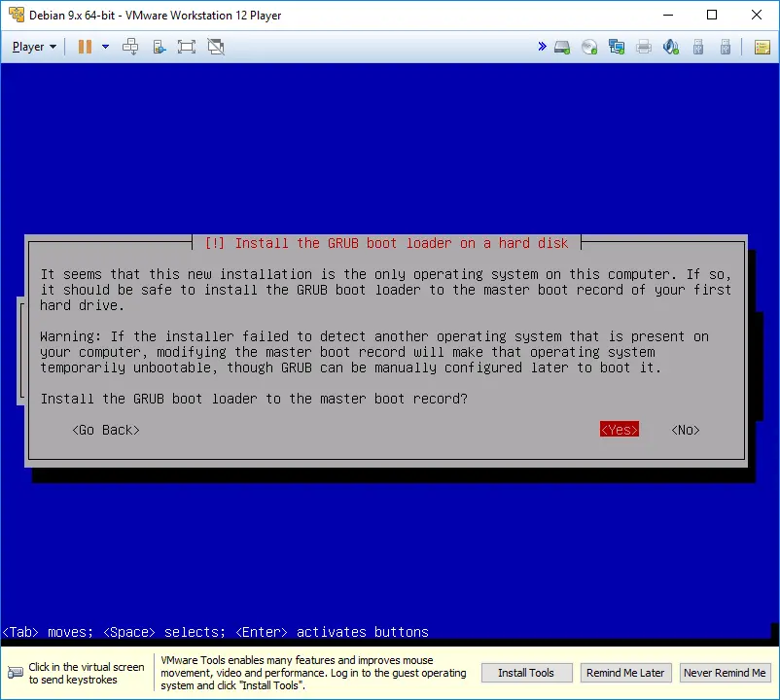
Task: Open the message log notes icon
Action: pyautogui.click(x=762, y=48)
